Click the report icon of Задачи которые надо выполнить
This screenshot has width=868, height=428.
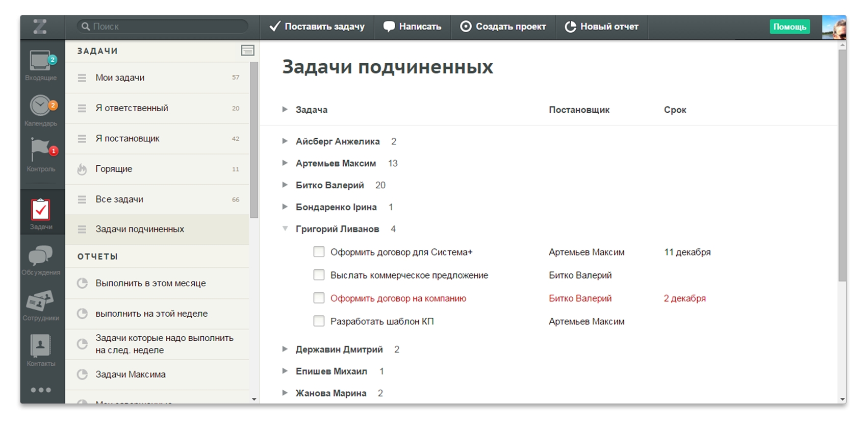(82, 344)
